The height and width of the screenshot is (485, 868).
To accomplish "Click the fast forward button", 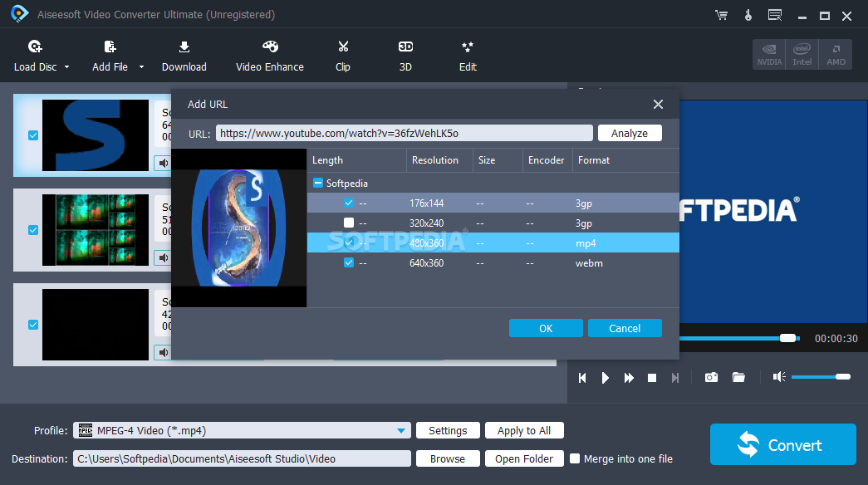I will point(629,378).
